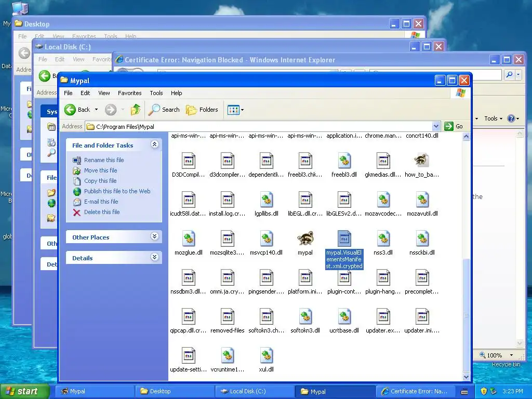Toggle the Folders pane button

[x=202, y=110]
